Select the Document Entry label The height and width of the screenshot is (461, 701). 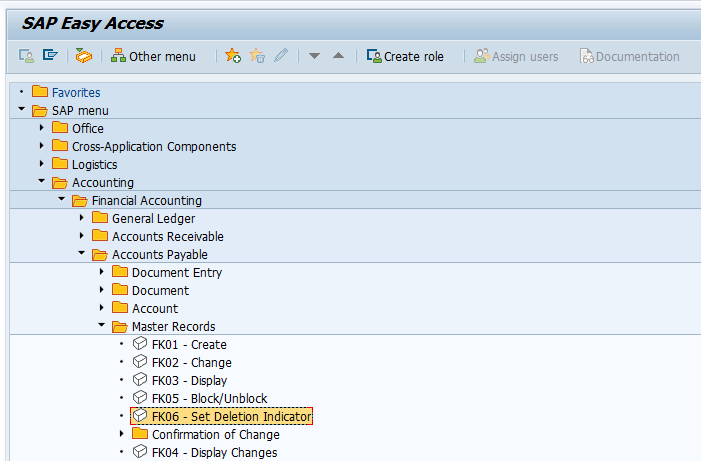[177, 273]
